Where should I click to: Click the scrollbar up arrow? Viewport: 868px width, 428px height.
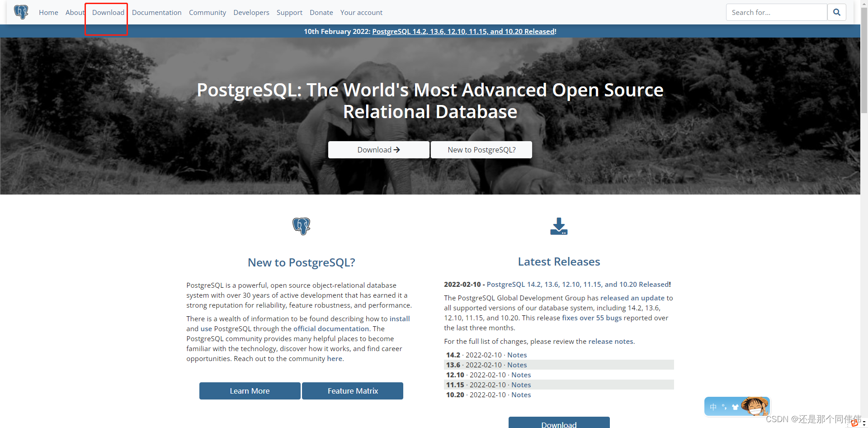coord(864,3)
